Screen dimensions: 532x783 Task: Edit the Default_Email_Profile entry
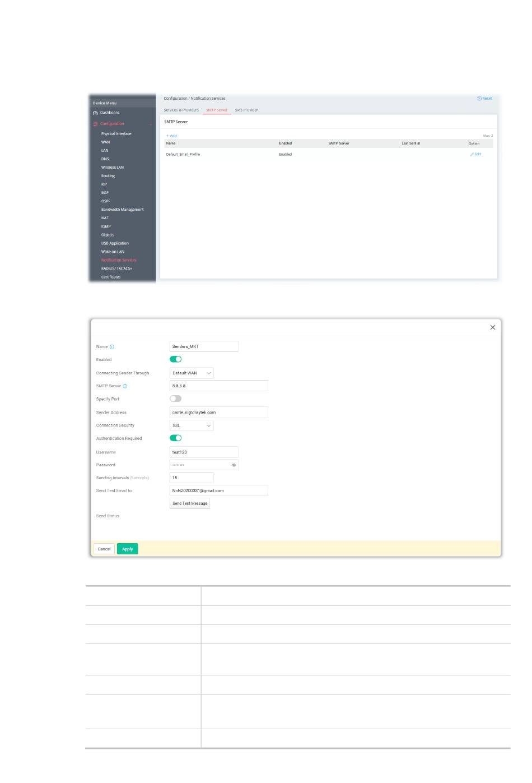(475, 154)
